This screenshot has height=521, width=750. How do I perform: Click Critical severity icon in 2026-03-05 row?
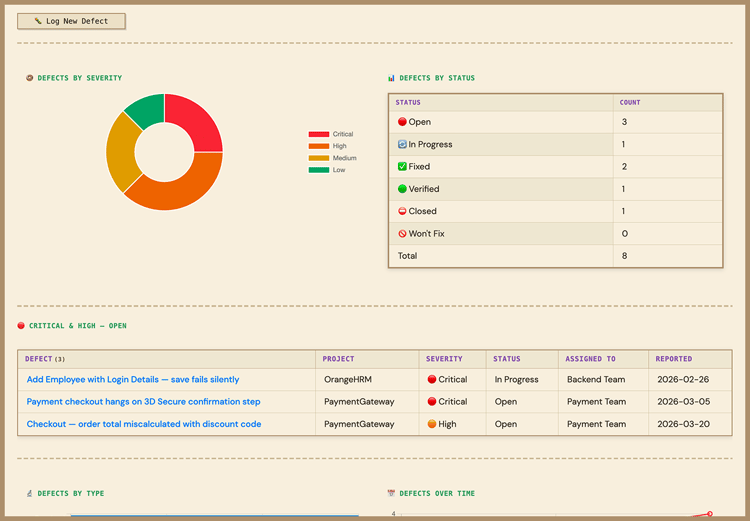click(432, 402)
